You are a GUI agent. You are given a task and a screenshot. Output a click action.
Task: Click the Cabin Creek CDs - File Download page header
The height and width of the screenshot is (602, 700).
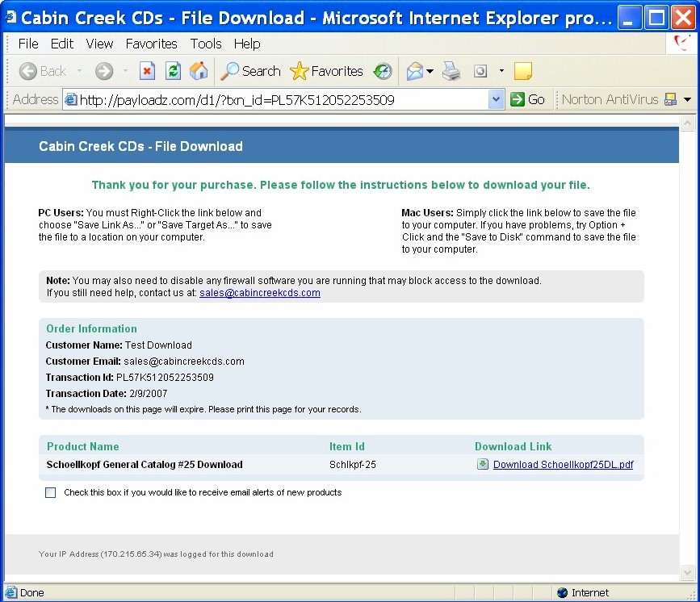coord(140,146)
